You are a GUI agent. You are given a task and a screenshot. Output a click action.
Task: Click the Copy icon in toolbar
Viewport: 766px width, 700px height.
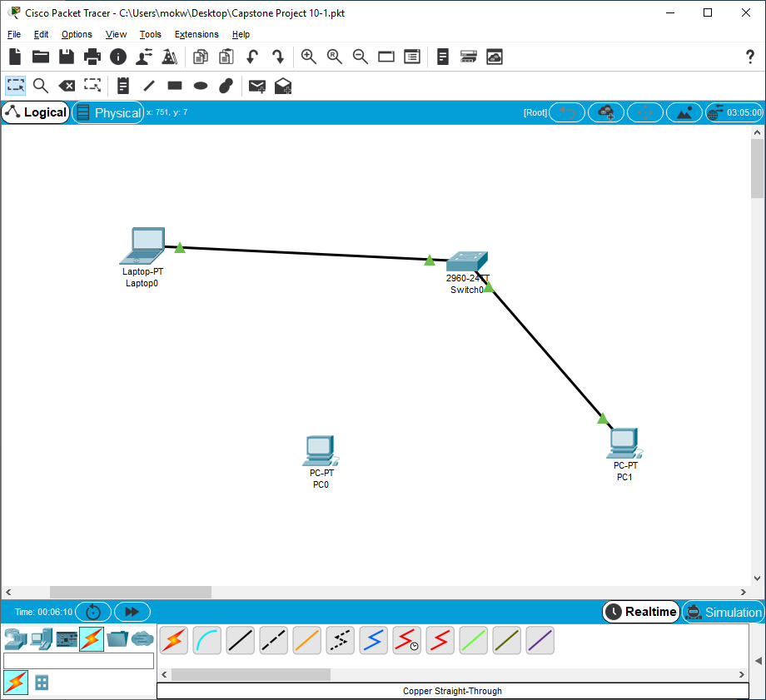click(201, 57)
